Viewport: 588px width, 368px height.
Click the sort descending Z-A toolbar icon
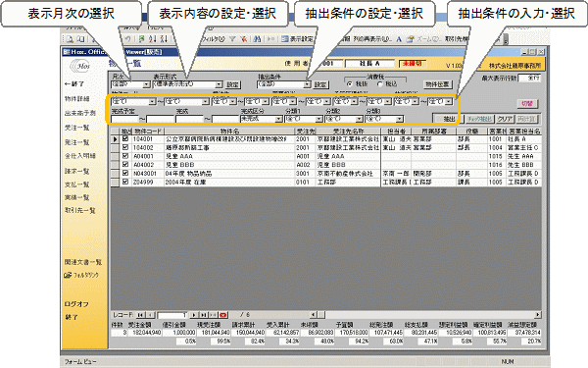(x=164, y=38)
